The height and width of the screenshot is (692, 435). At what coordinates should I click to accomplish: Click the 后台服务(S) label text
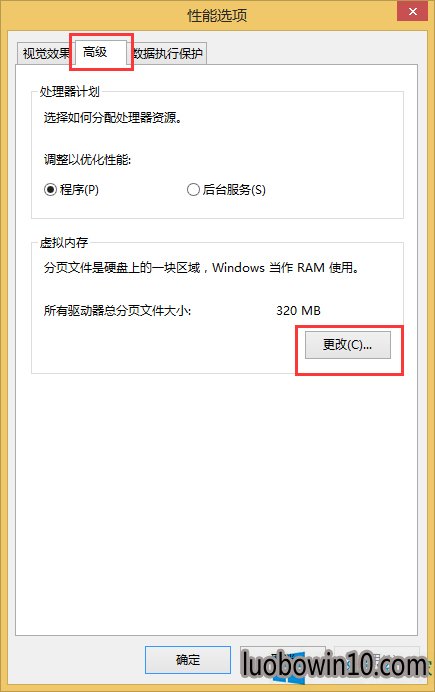click(234, 190)
